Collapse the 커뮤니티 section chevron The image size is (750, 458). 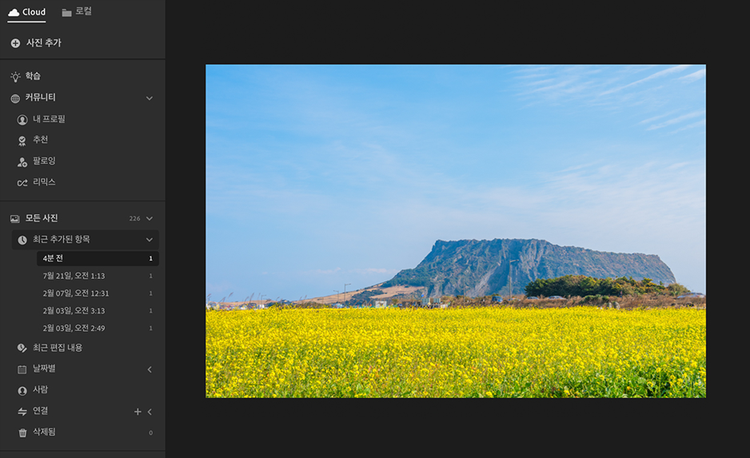149,98
